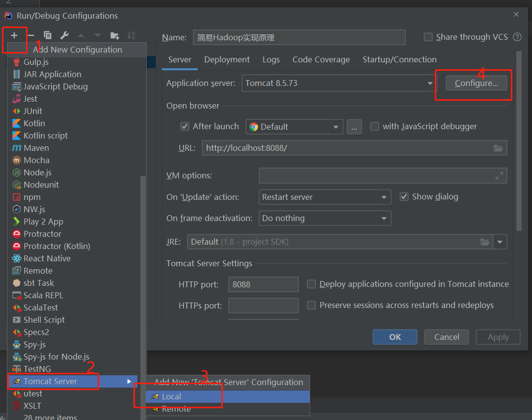This screenshot has height=420, width=532.
Task: Open the Default browser dropdown
Action: [294, 127]
